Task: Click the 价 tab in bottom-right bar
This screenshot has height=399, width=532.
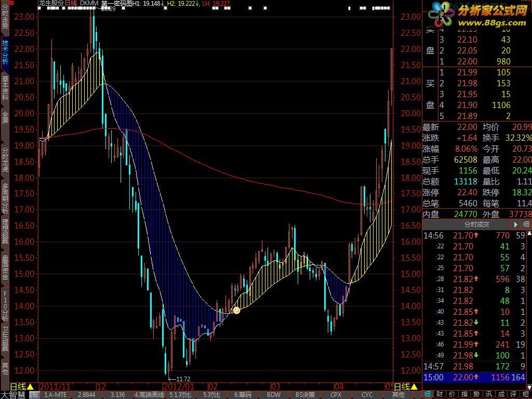Action: pos(451,395)
